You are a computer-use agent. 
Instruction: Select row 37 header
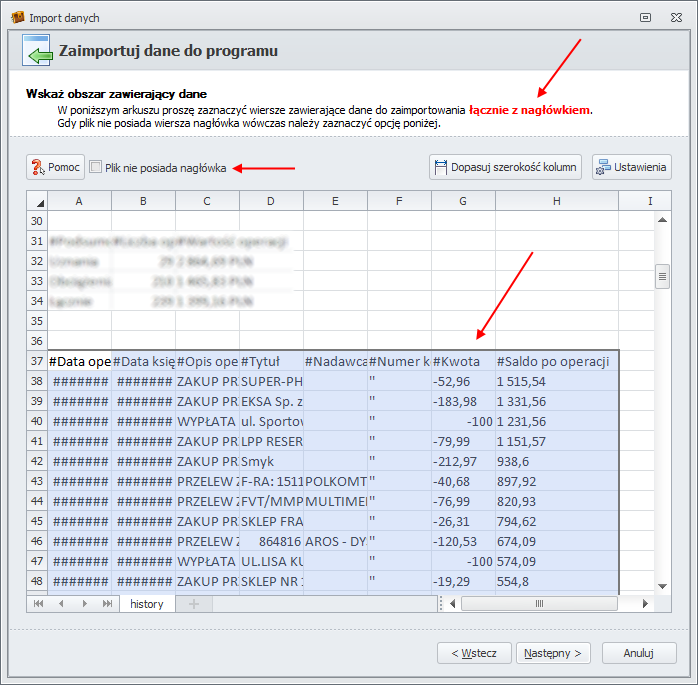37,361
